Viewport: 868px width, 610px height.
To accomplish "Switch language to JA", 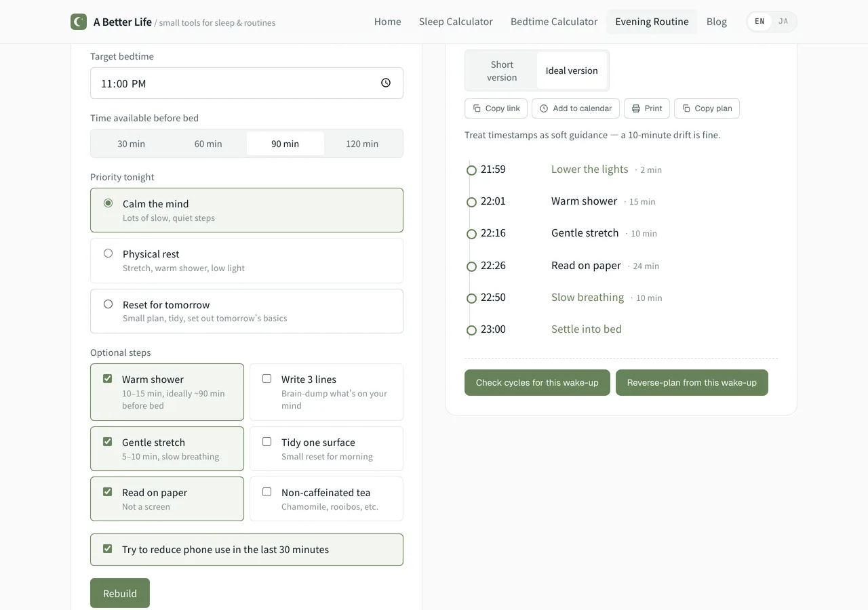I will coord(783,22).
